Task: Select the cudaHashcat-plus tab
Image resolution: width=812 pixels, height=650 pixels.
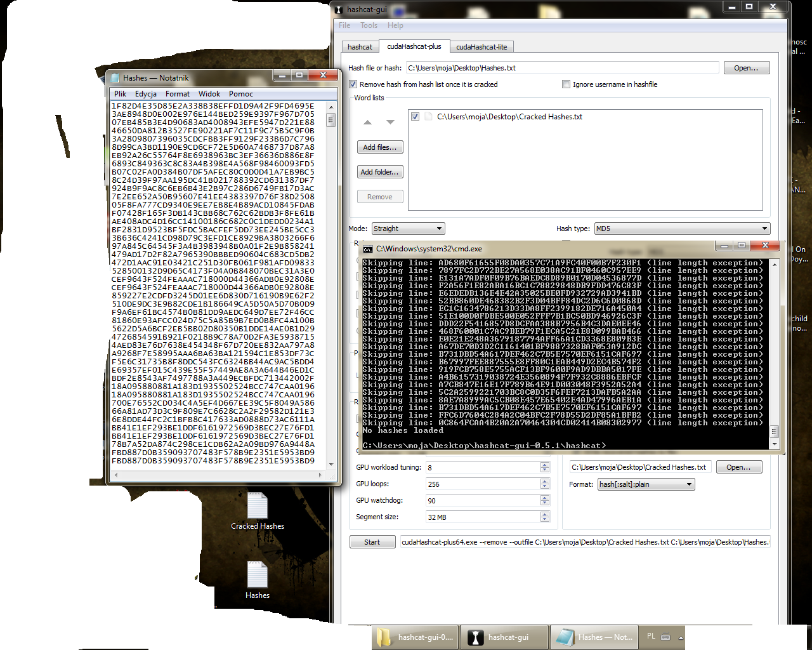Action: click(x=414, y=46)
